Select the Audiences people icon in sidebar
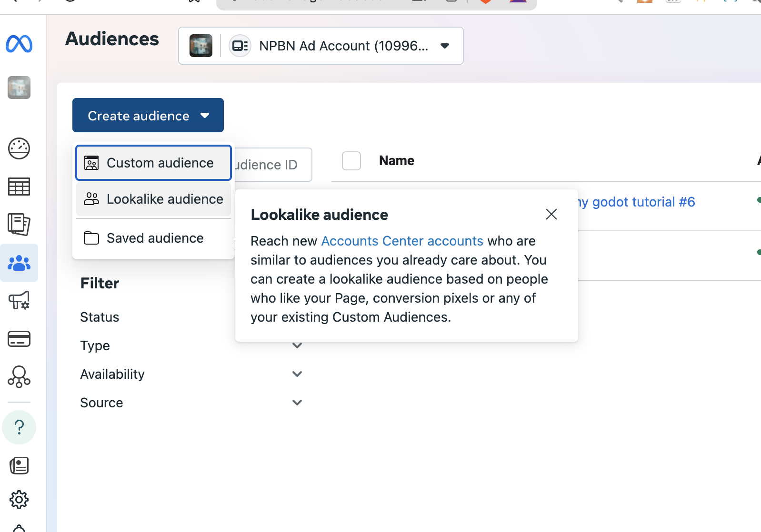 (19, 263)
